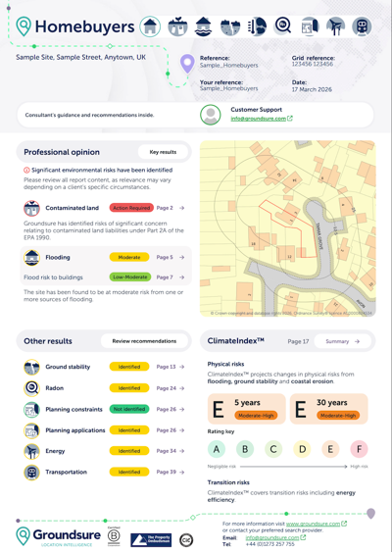The image size is (392, 552).
Task: Go to Page 26 for Planning applications
Action: click(x=171, y=430)
